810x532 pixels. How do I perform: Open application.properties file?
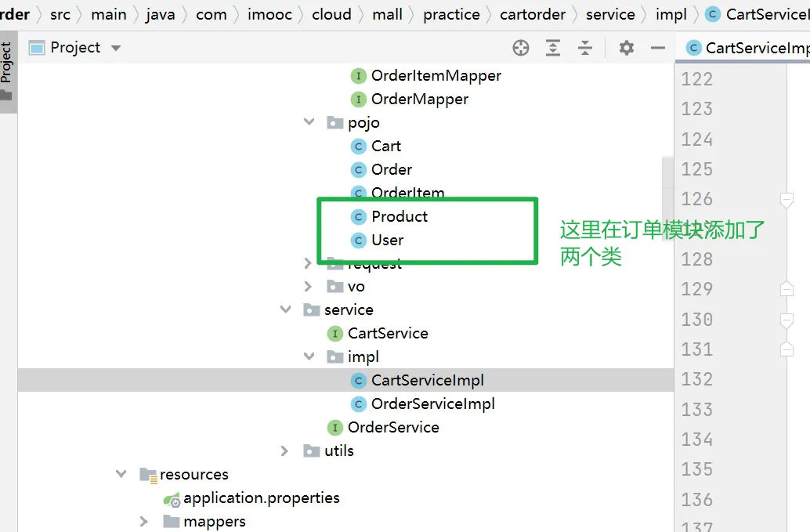pyautogui.click(x=262, y=498)
